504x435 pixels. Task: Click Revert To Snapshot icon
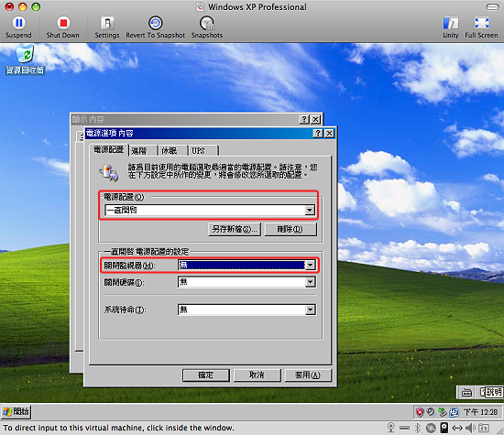pyautogui.click(x=155, y=23)
